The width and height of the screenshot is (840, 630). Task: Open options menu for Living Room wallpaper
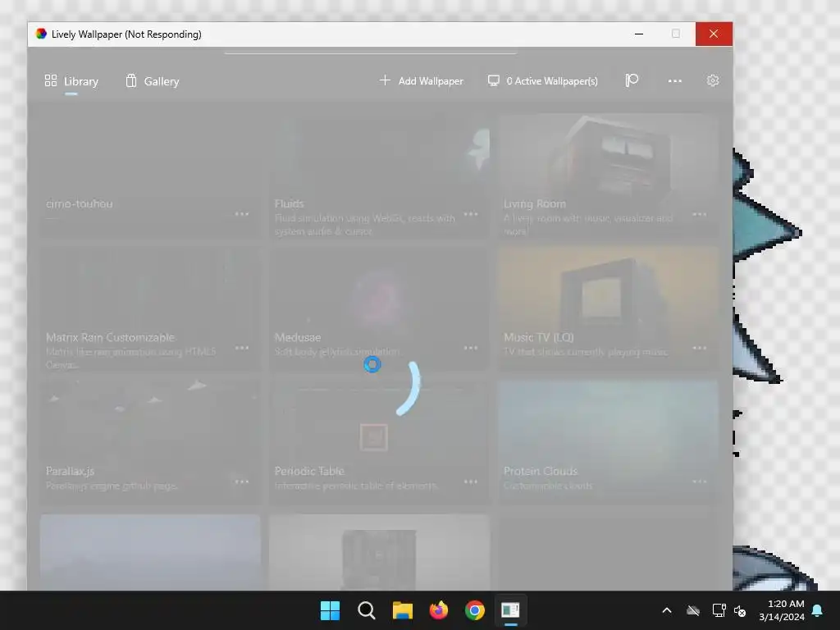700,214
